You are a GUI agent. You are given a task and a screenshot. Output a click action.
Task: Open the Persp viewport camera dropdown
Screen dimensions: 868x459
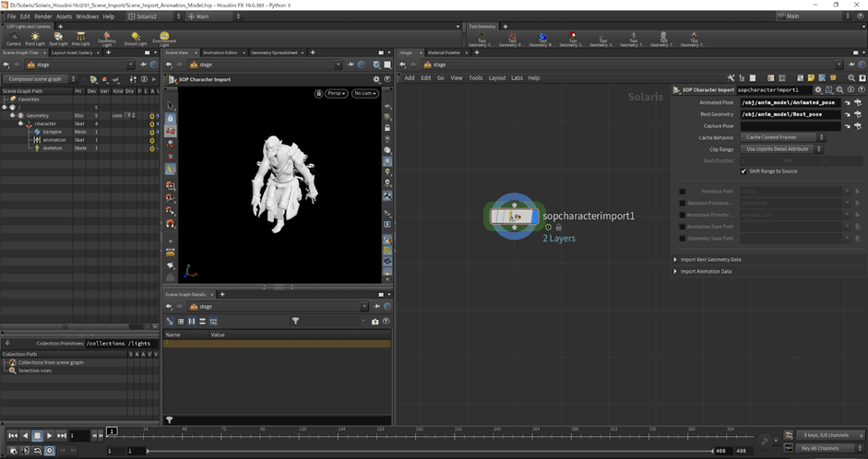(x=336, y=93)
